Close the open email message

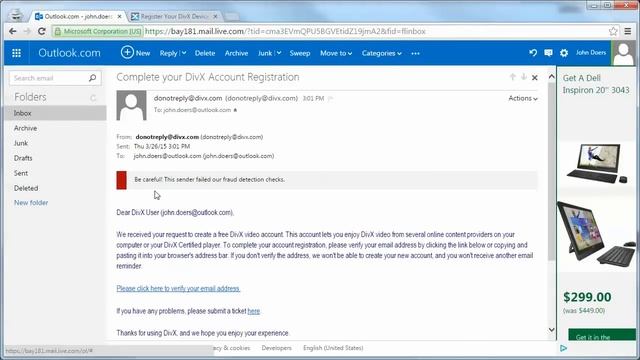535,78
